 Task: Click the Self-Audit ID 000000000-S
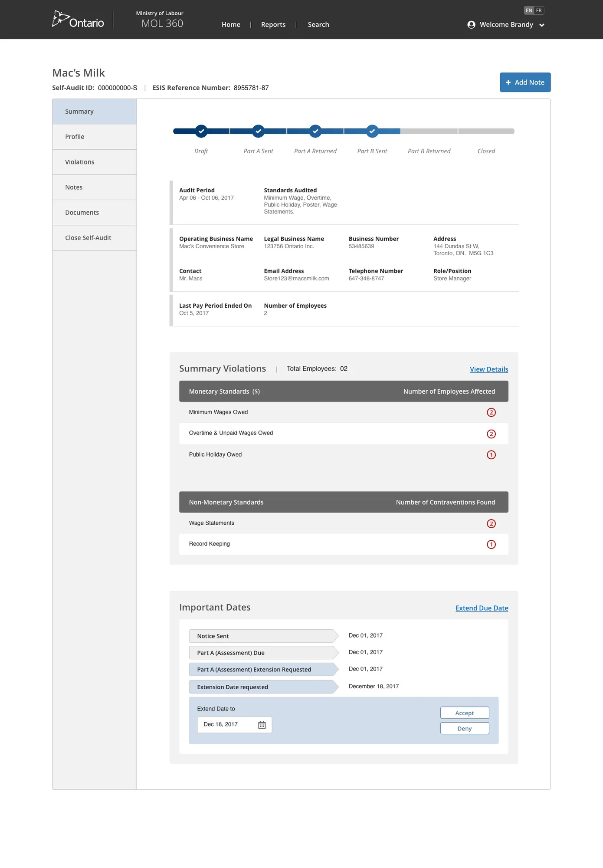click(x=118, y=88)
